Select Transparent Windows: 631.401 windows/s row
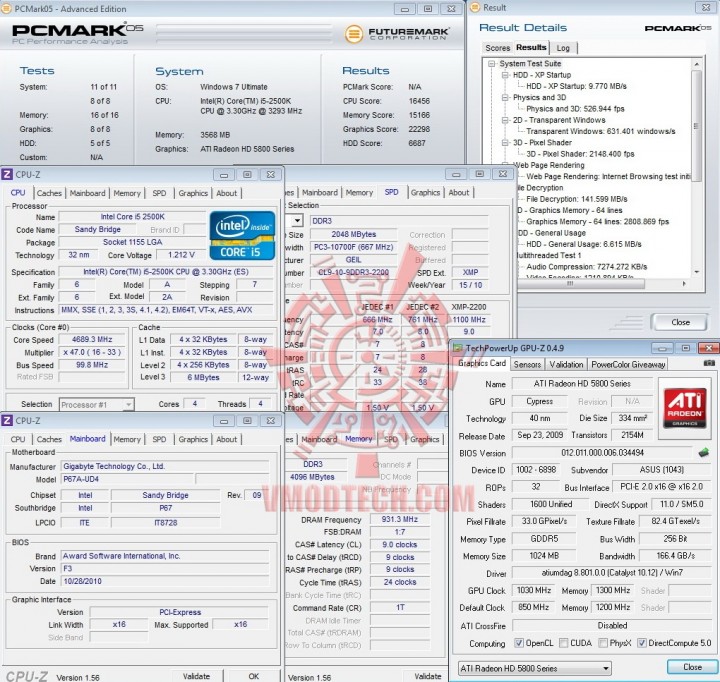The image size is (720, 682). click(601, 131)
